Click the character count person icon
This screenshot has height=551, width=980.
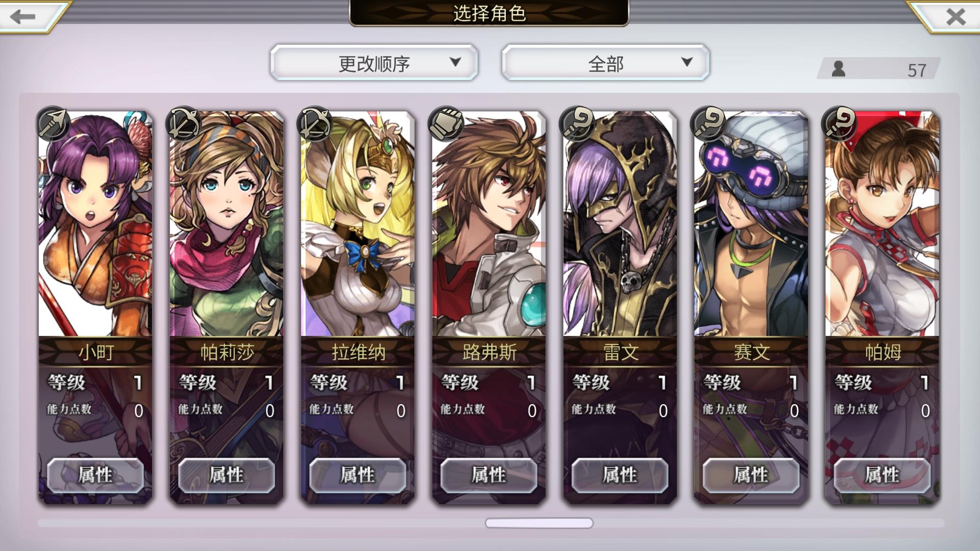point(838,69)
